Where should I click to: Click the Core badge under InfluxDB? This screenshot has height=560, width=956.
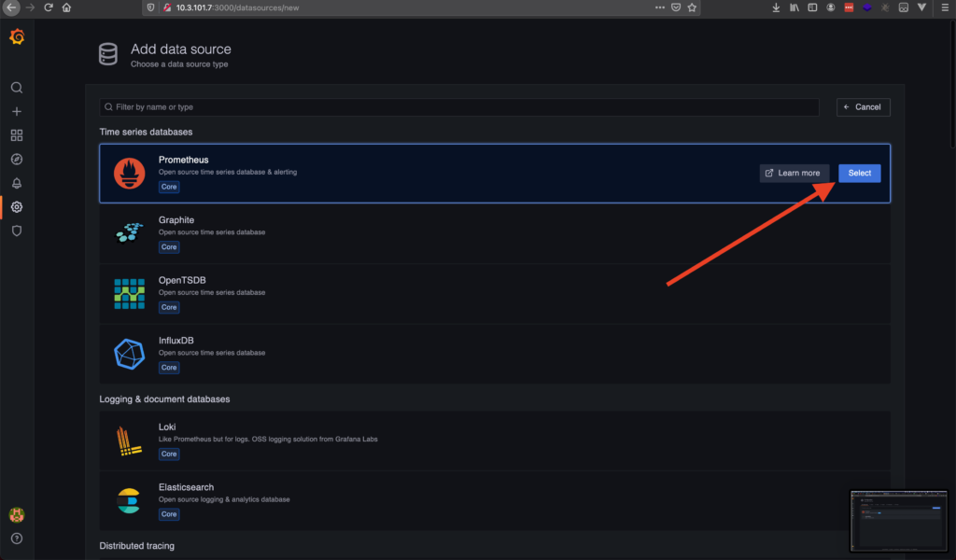pos(169,368)
